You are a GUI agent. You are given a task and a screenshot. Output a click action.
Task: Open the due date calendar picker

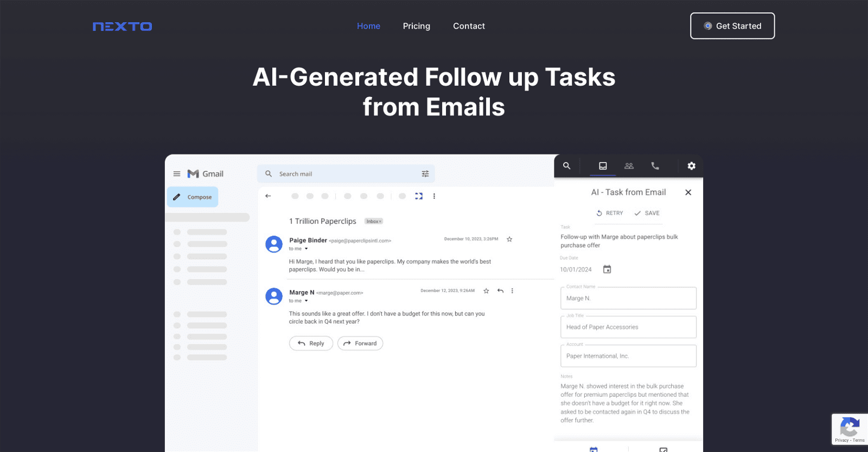point(607,269)
